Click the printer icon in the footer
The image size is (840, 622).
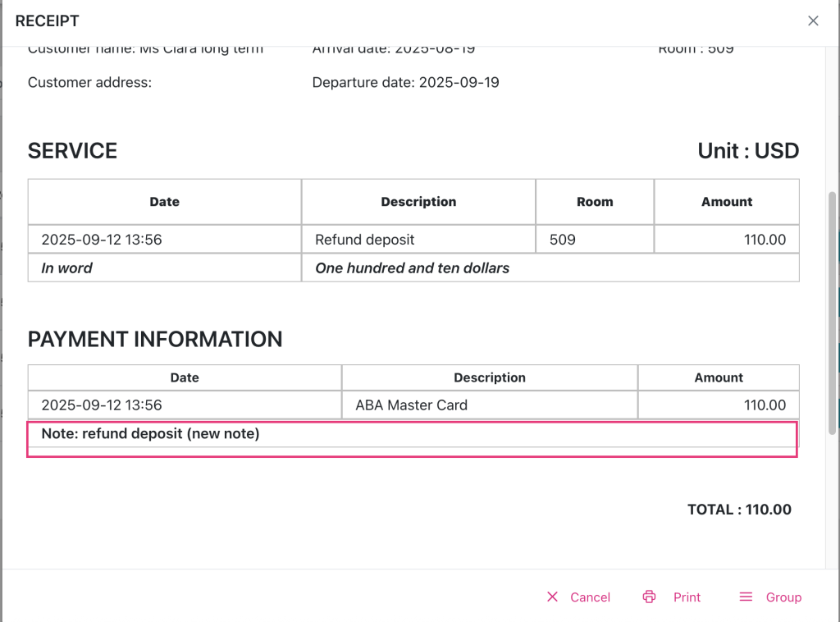(649, 597)
